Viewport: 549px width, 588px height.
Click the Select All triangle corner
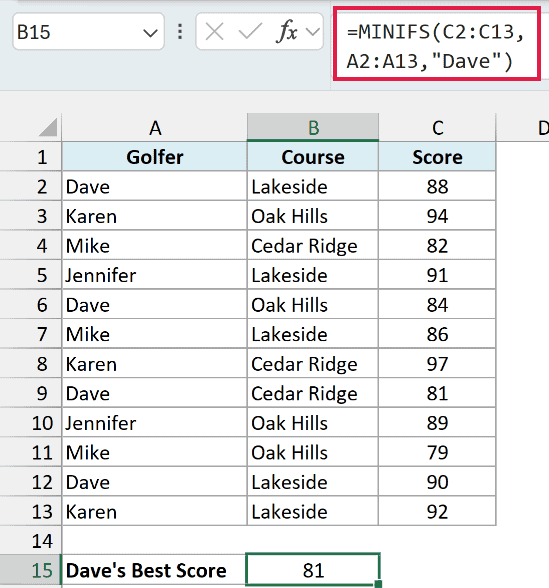click(48, 127)
